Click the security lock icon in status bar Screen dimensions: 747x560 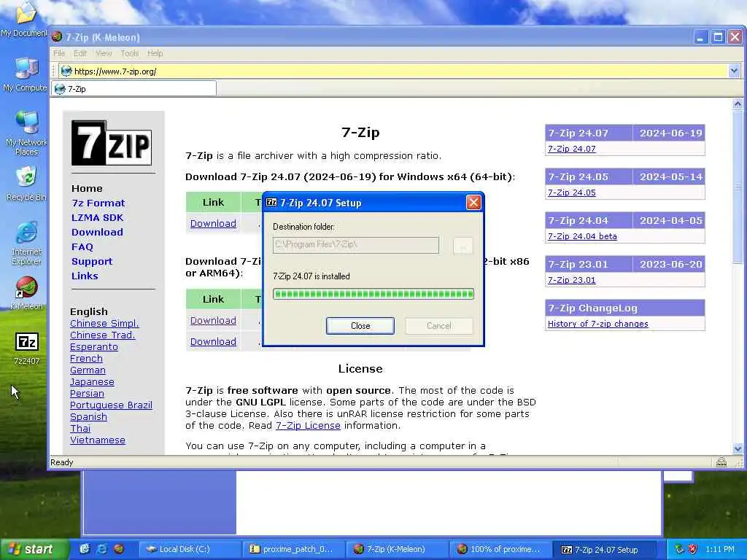tap(721, 462)
